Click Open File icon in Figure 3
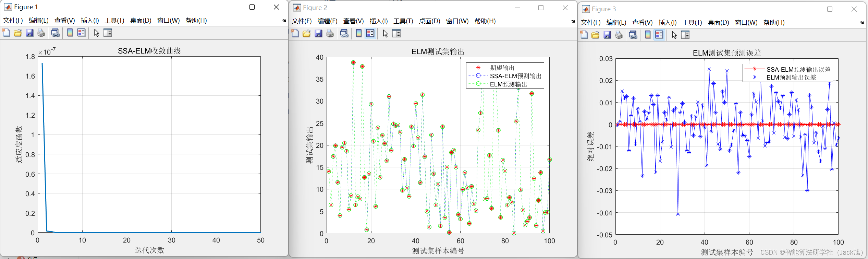 (x=596, y=35)
